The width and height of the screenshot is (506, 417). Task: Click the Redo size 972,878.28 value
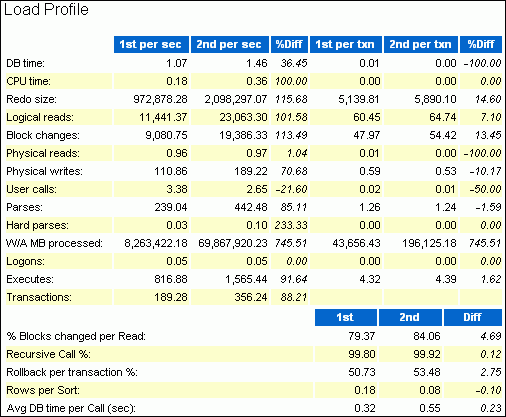[160, 99]
